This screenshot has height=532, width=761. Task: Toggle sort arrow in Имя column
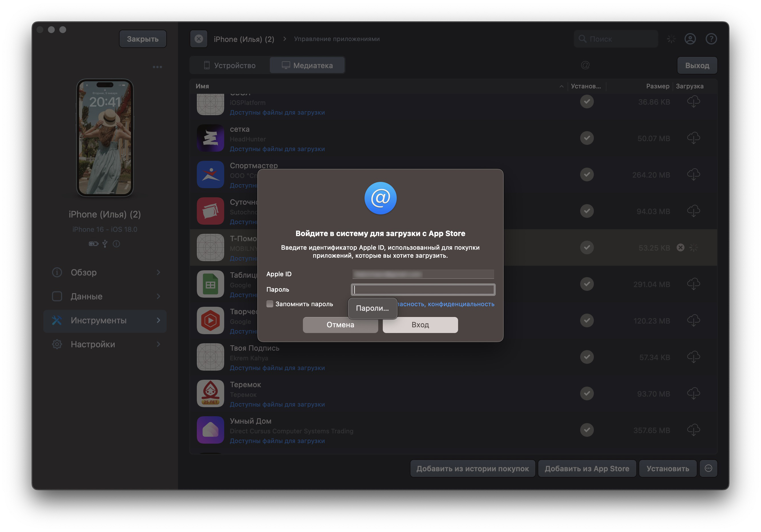[561, 86]
